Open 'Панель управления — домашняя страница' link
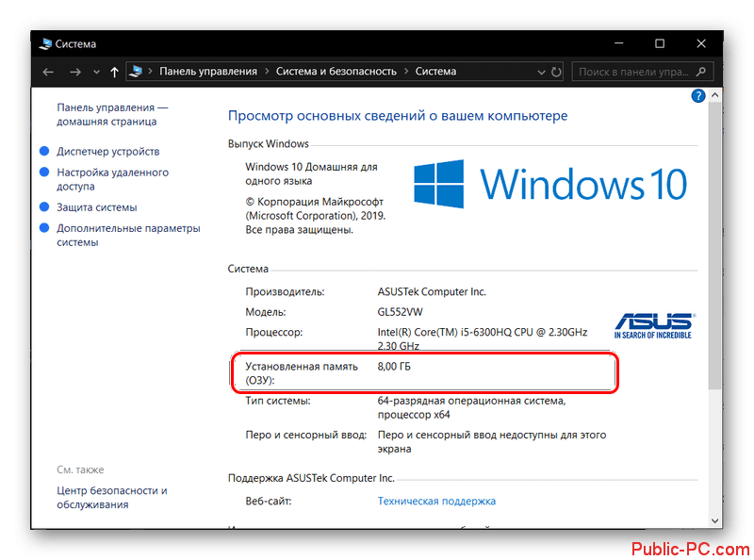 112,114
